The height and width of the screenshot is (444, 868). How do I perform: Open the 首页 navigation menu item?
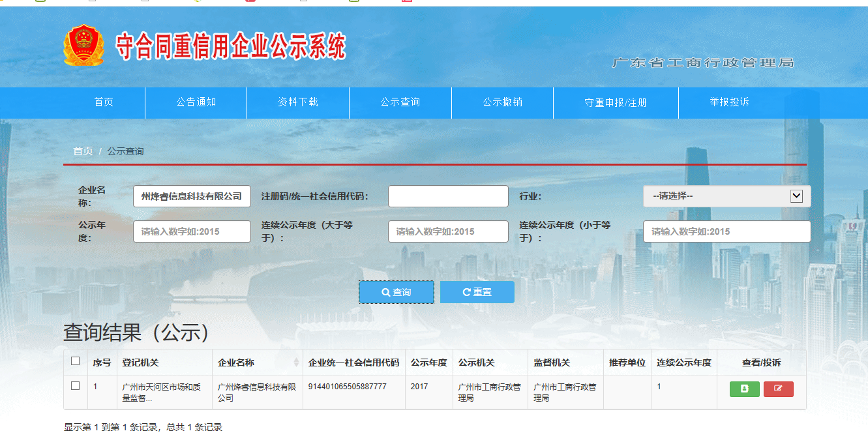click(x=104, y=102)
